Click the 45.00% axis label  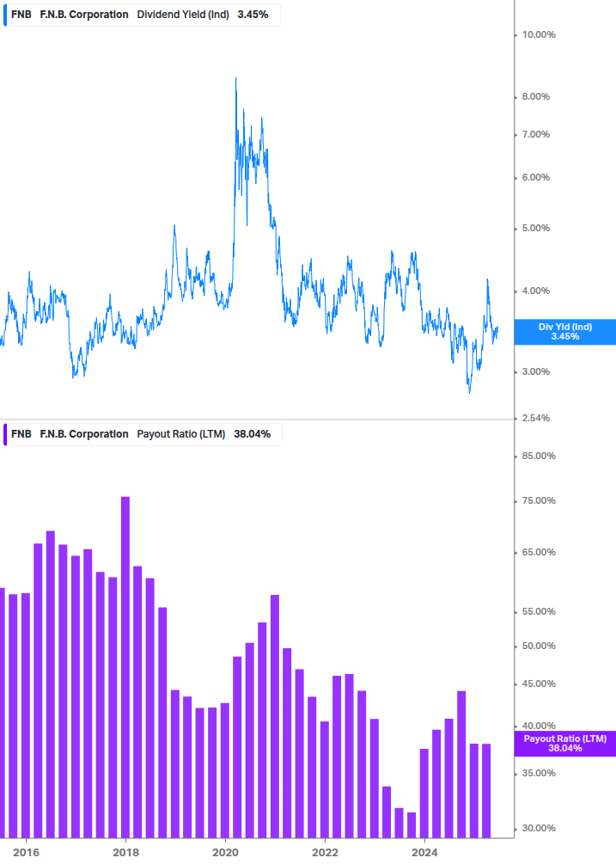click(539, 683)
